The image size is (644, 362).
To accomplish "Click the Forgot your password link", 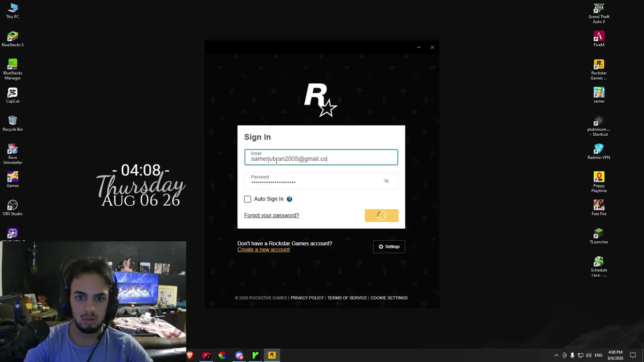I will tap(272, 215).
